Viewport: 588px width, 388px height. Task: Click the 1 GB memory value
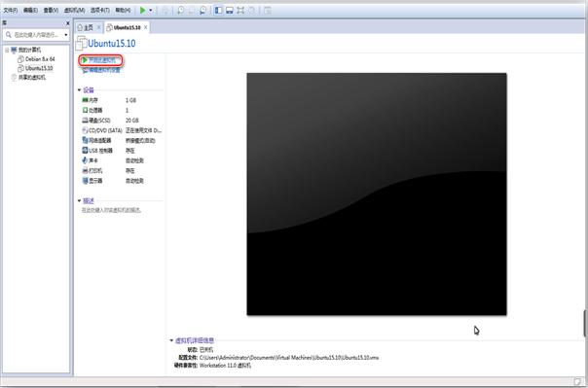pyautogui.click(x=130, y=100)
